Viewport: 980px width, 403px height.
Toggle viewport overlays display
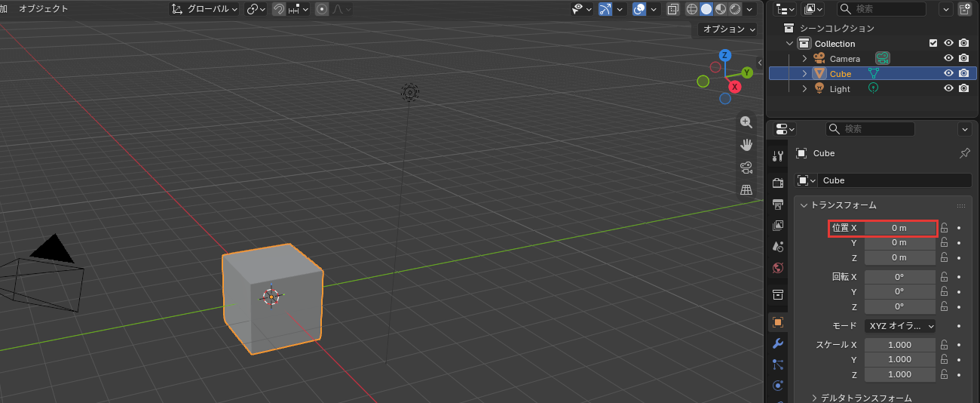tap(639, 9)
